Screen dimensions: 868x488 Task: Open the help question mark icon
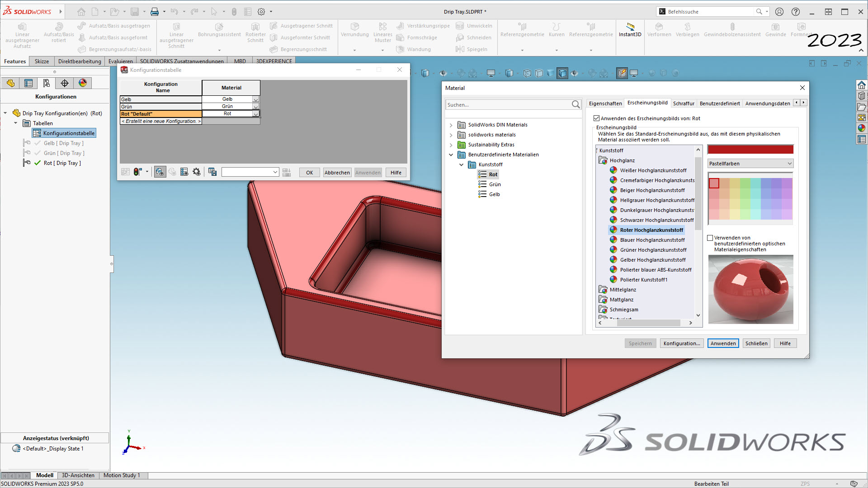point(796,12)
